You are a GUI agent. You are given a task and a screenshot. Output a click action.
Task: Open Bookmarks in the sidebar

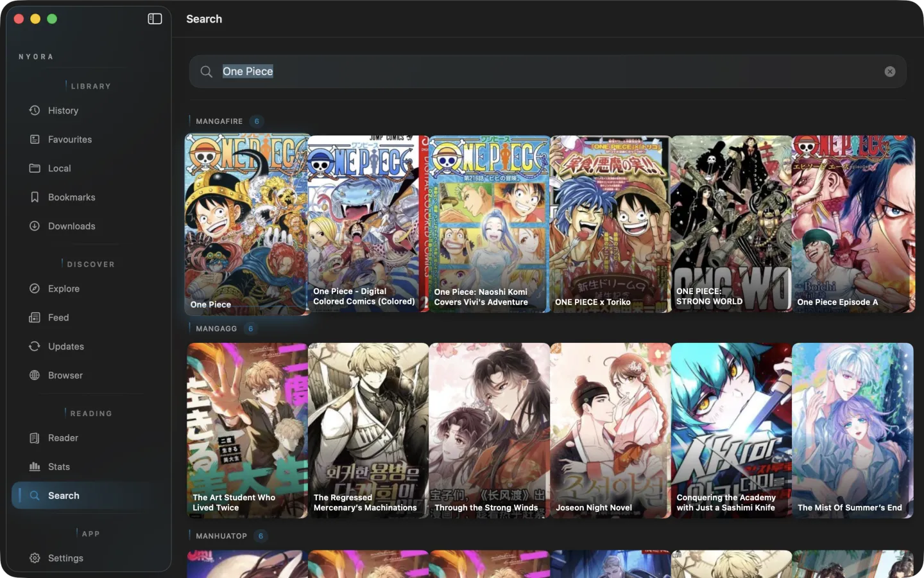tap(87, 197)
